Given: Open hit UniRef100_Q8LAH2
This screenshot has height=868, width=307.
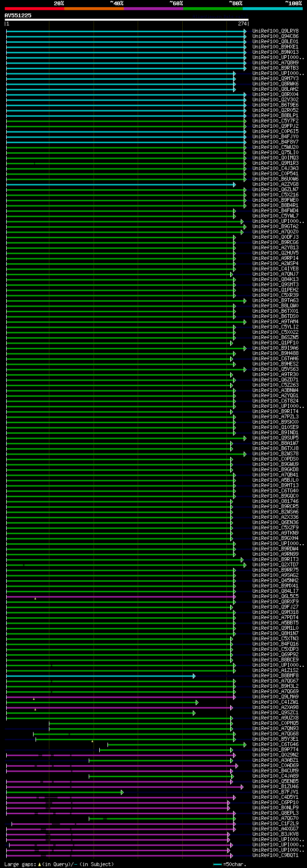Looking at the screenshot, I should coord(275,89).
